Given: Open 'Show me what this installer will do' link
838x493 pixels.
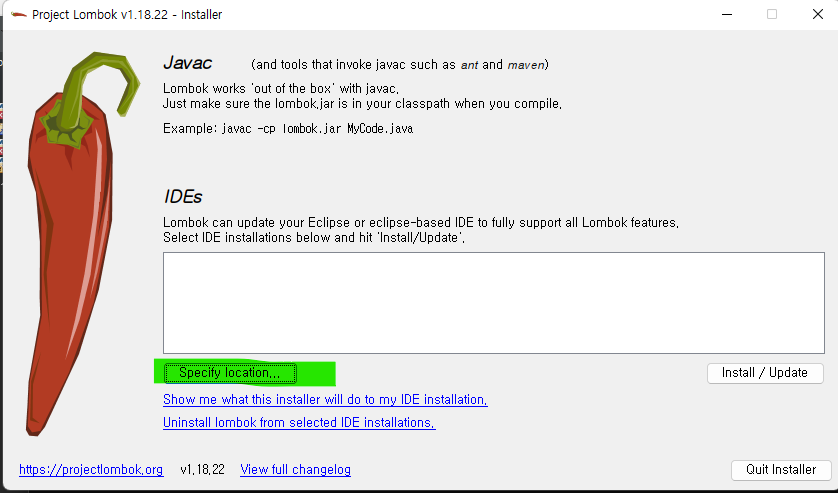Looking at the screenshot, I should [325, 399].
